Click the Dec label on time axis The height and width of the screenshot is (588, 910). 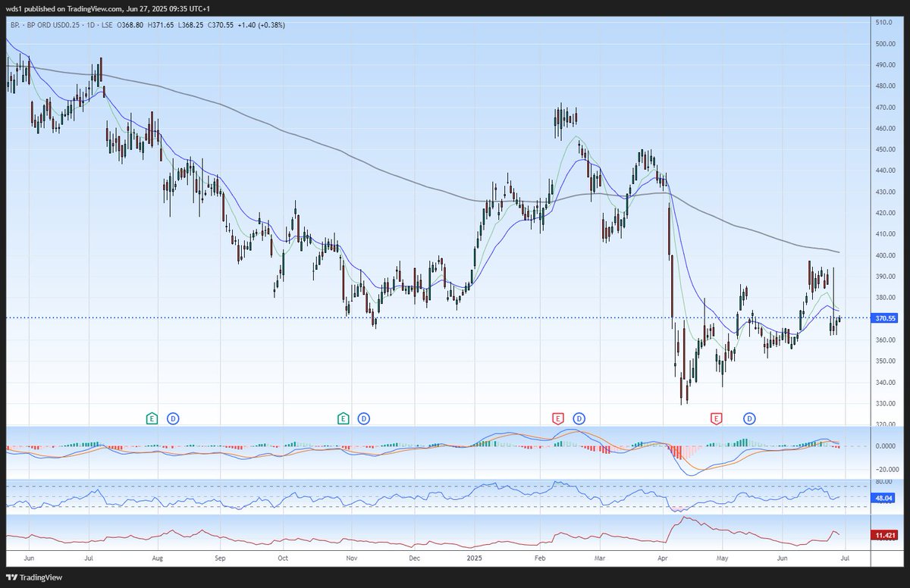click(413, 558)
